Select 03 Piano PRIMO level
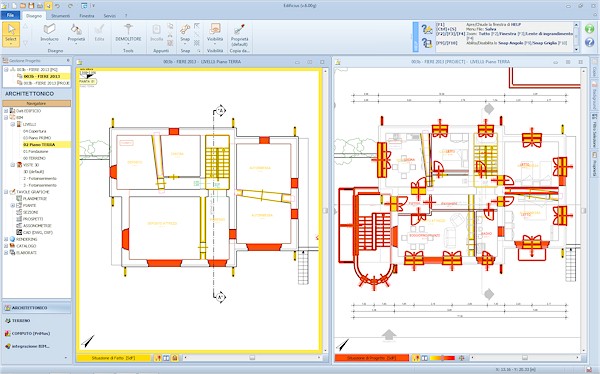The height and width of the screenshot is (374, 600). tap(37, 138)
